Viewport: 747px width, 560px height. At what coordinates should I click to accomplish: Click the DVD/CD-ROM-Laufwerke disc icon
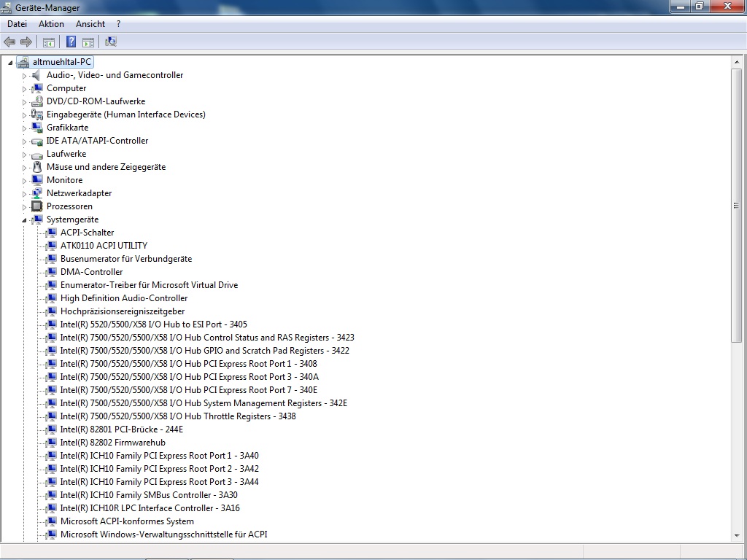point(36,101)
